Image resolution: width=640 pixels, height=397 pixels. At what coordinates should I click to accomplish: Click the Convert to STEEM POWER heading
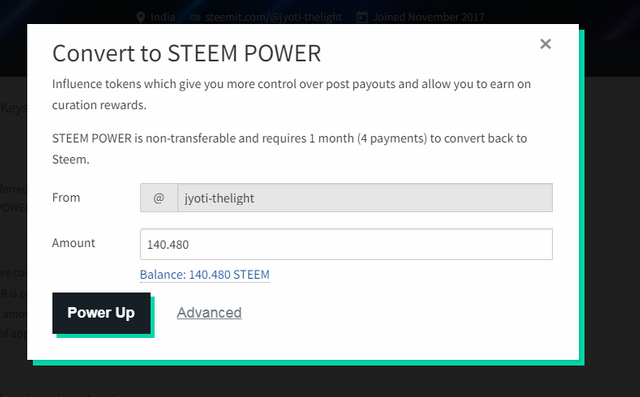point(187,53)
